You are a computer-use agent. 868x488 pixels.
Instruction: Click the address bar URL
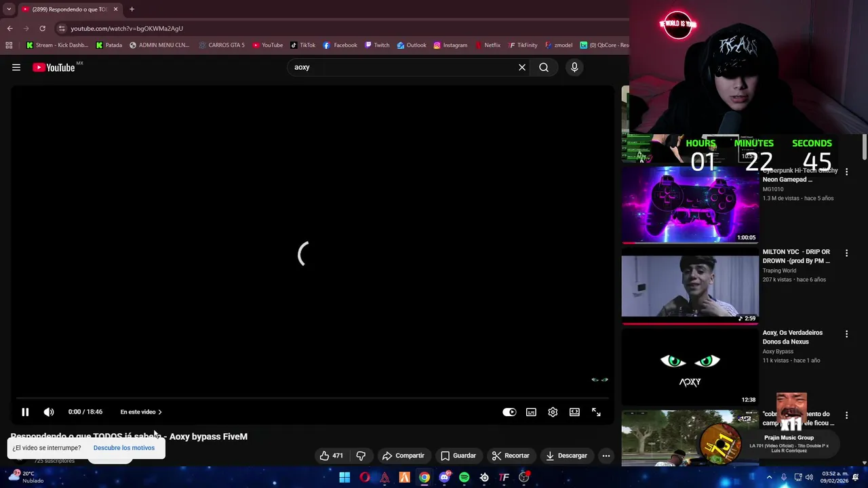pos(127,28)
